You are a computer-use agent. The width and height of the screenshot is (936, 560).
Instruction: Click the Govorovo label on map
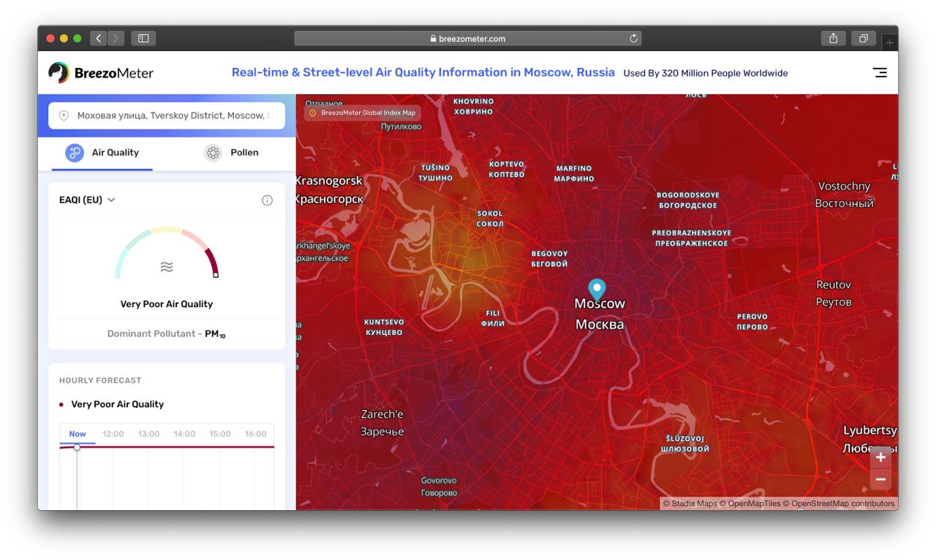click(x=439, y=486)
